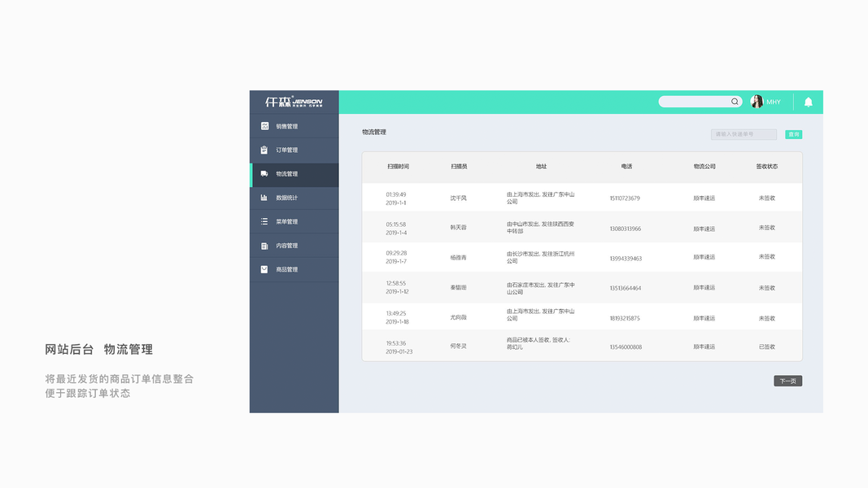Click phone number 13994339463

point(626,259)
